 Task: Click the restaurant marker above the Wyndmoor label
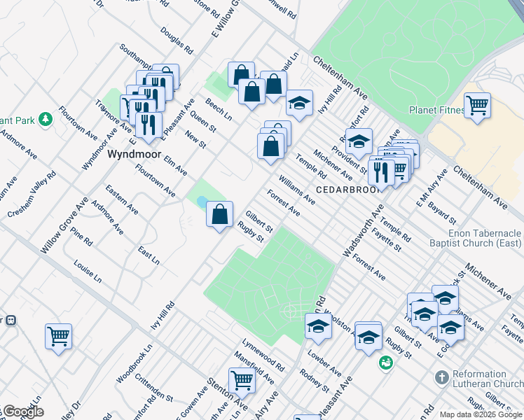point(149,125)
